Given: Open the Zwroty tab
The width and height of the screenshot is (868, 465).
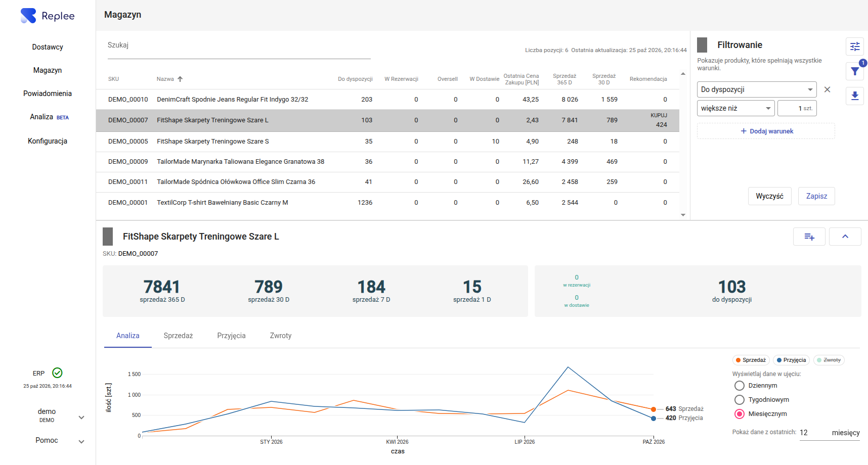Looking at the screenshot, I should coord(281,336).
